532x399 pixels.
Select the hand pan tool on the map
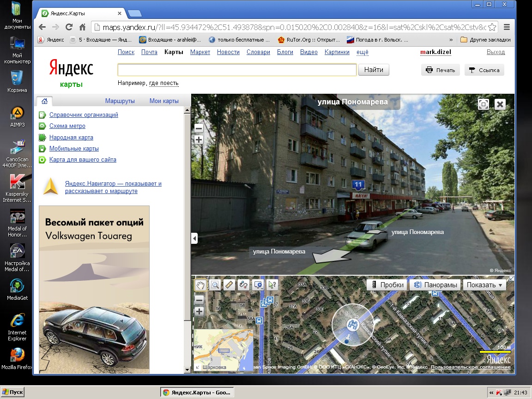pos(200,284)
